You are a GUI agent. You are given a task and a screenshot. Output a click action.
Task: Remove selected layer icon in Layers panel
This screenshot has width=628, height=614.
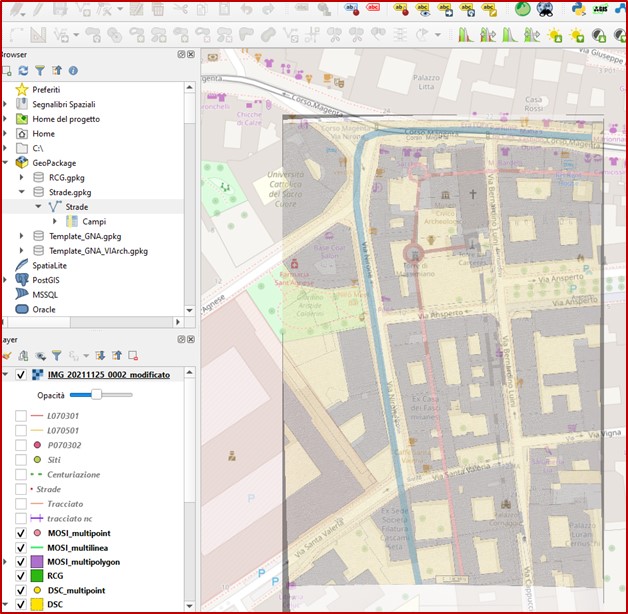tap(134, 355)
